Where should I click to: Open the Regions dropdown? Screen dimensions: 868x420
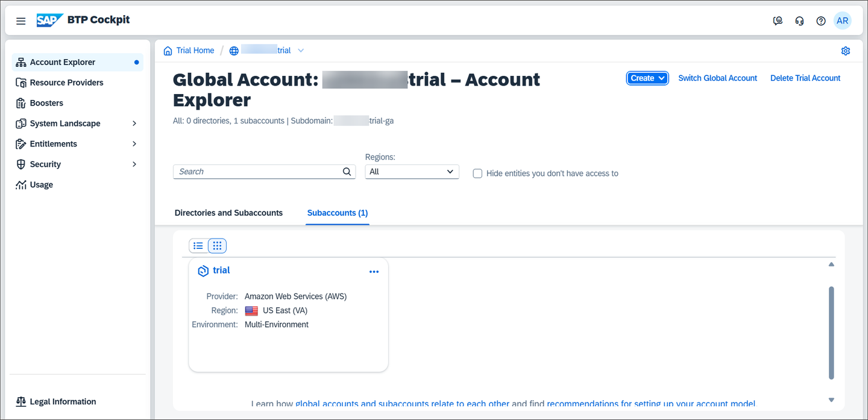coord(412,172)
